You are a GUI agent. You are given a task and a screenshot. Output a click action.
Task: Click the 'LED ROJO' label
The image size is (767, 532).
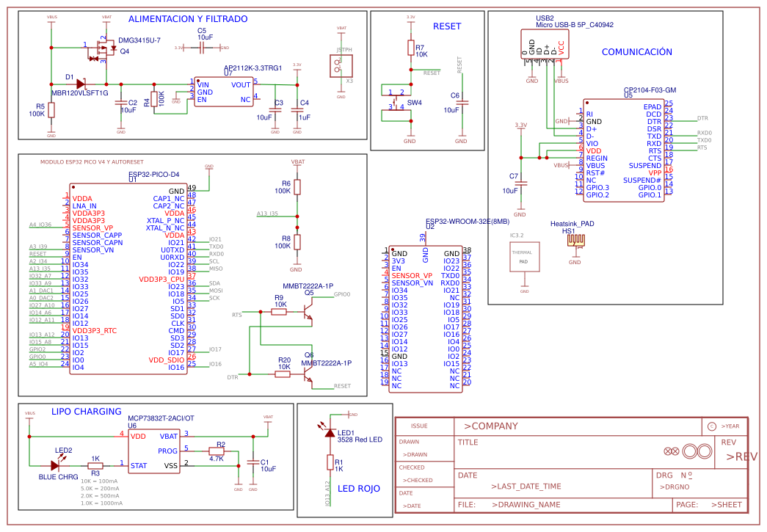359,489
